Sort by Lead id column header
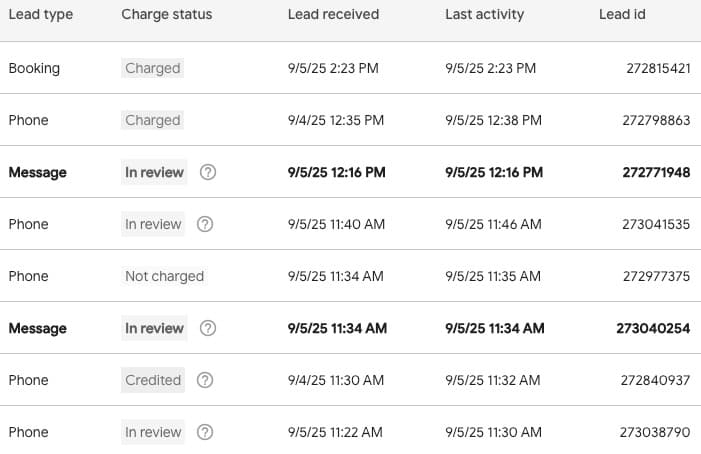Screen dimensions: 701x454 (x=622, y=14)
